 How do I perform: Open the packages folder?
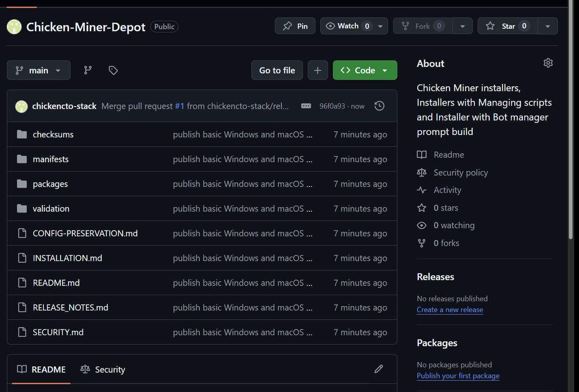point(50,184)
